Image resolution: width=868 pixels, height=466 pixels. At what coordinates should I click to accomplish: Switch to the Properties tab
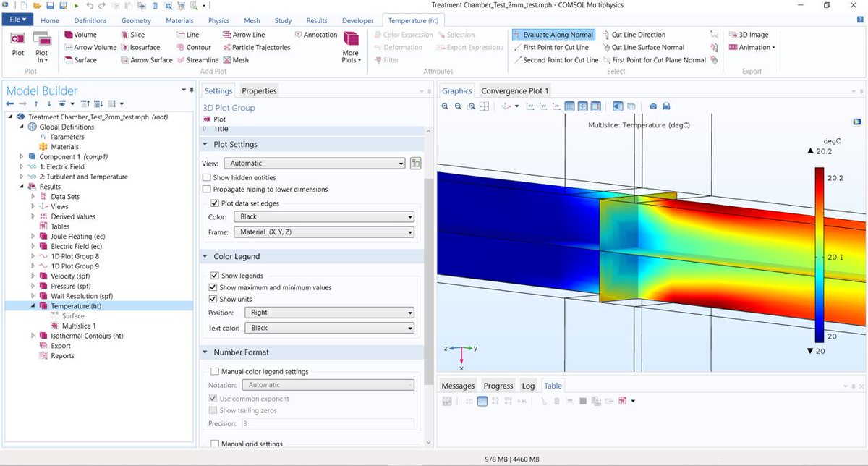259,90
